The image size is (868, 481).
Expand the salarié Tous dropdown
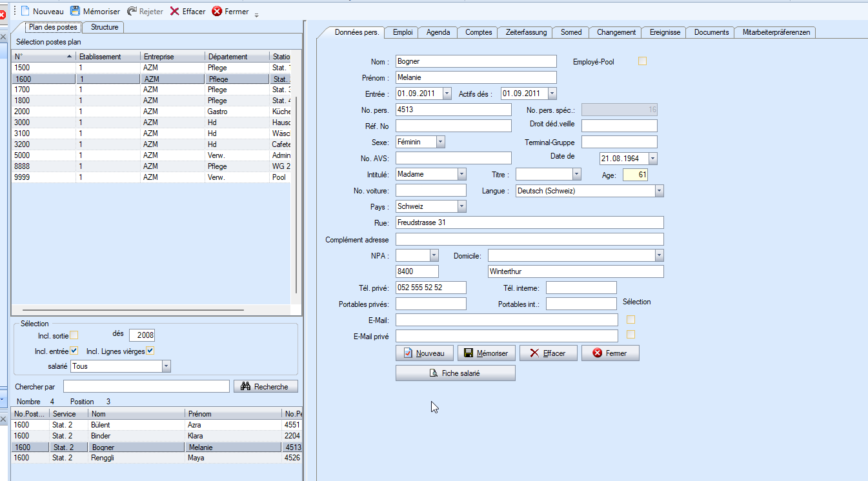click(x=166, y=366)
